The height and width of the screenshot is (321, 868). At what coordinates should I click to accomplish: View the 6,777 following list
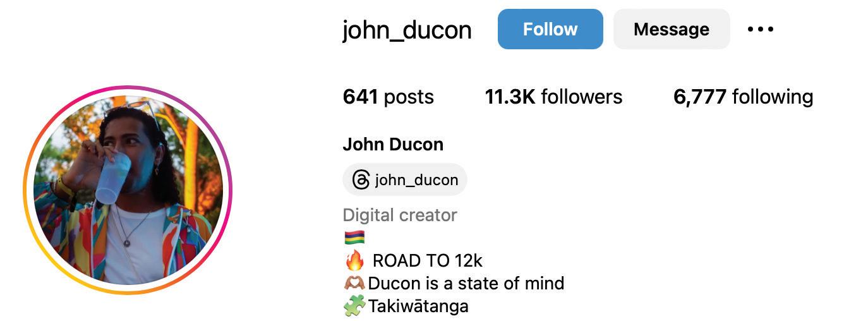coord(744,97)
